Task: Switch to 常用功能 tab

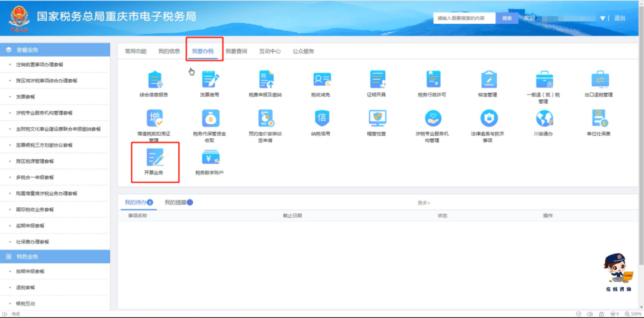Action: coord(135,51)
